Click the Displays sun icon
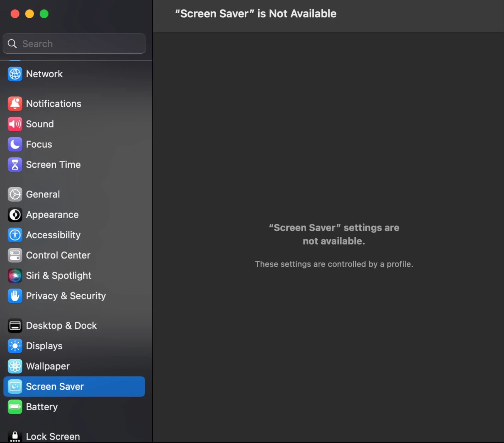Screen dimensions: 504x443 (15, 346)
